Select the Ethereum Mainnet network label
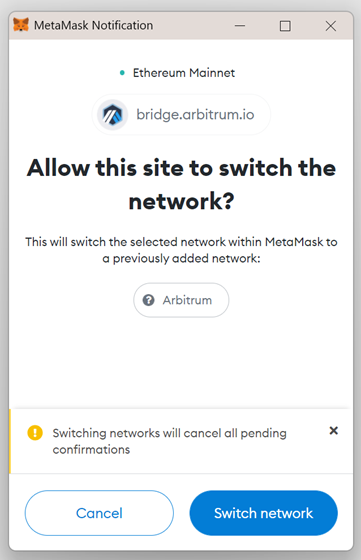The width and height of the screenshot is (361, 560). [184, 73]
